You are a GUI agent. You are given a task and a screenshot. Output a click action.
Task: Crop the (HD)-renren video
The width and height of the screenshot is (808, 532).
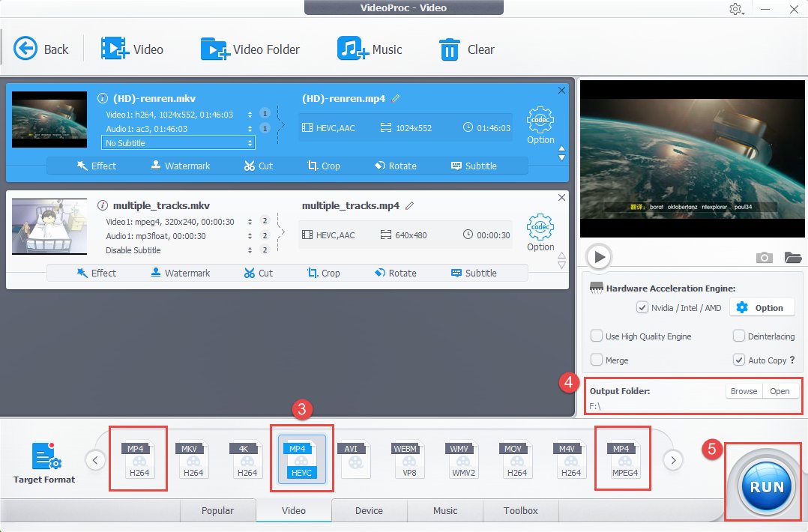(324, 166)
